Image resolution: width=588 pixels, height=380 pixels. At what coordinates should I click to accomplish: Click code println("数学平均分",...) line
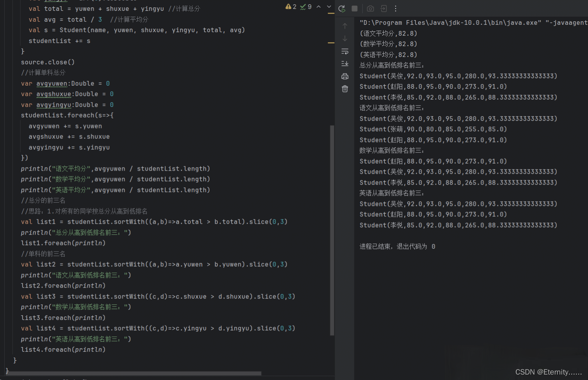pyautogui.click(x=115, y=179)
